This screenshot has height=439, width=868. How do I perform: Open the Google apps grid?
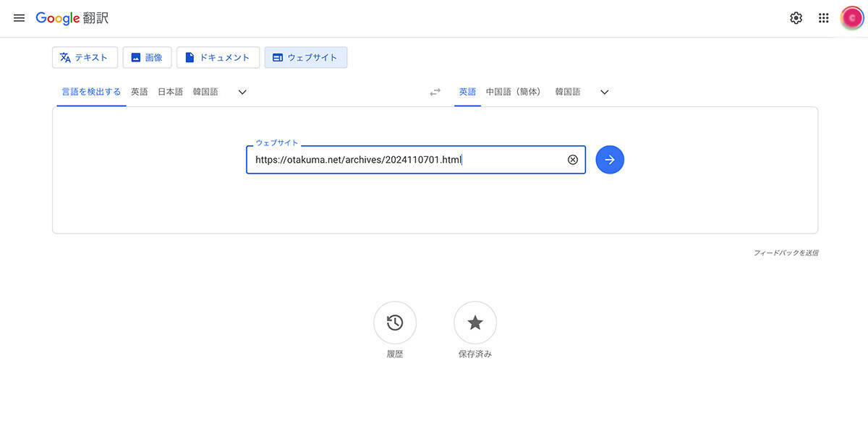tap(823, 18)
